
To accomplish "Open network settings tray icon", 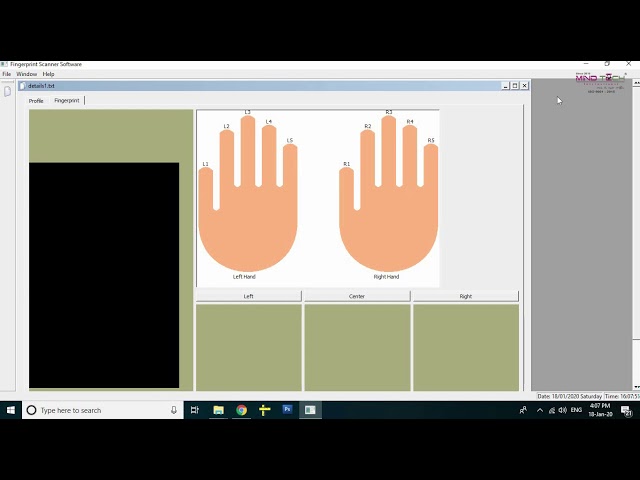I will coord(552,410).
